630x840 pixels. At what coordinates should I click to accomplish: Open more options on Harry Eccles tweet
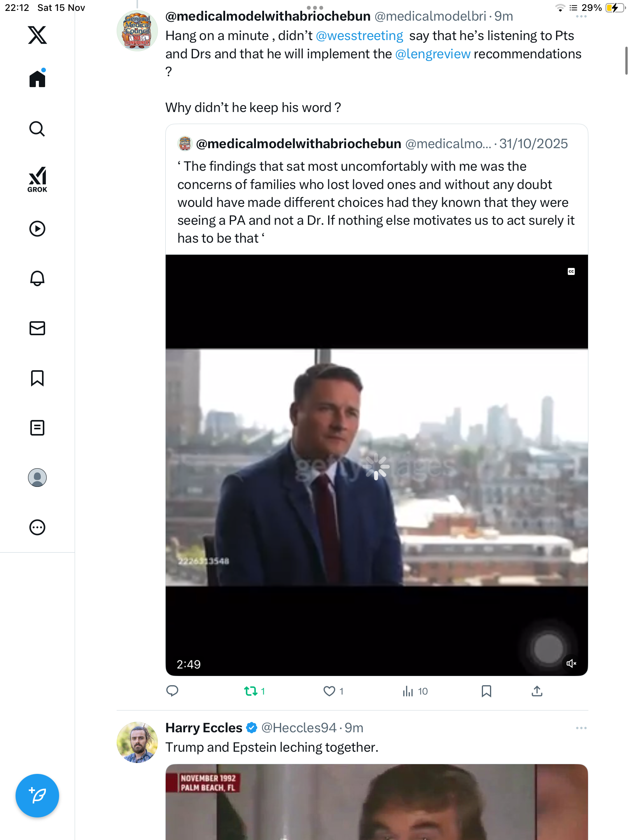pyautogui.click(x=581, y=728)
